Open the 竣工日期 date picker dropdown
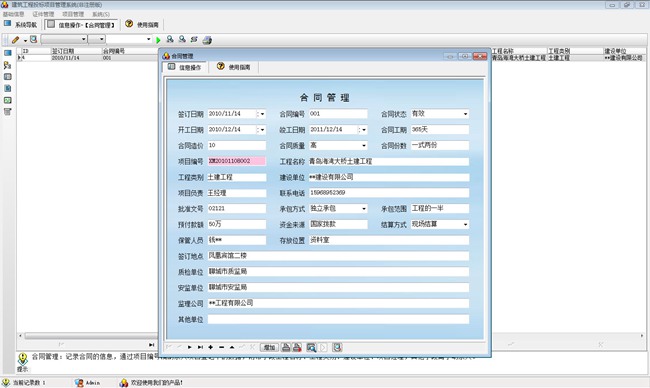Viewport: 650px width, 388px height. 364,130
